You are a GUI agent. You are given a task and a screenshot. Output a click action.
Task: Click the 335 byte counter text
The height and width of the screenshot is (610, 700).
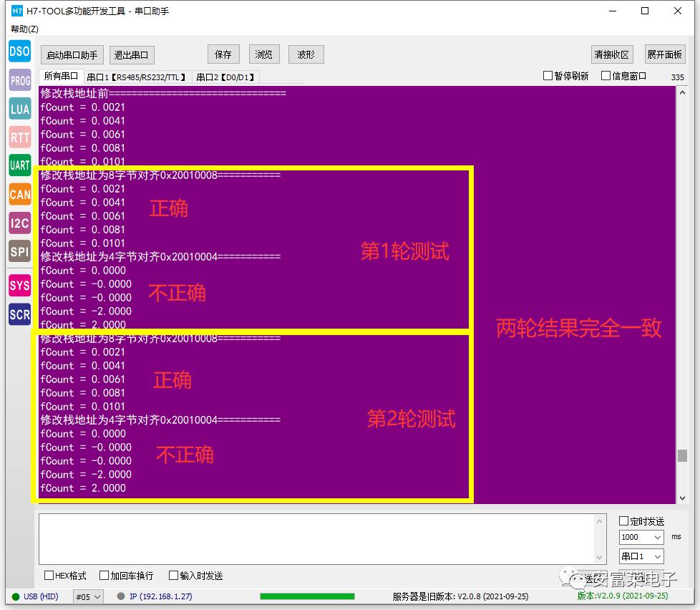coord(677,77)
